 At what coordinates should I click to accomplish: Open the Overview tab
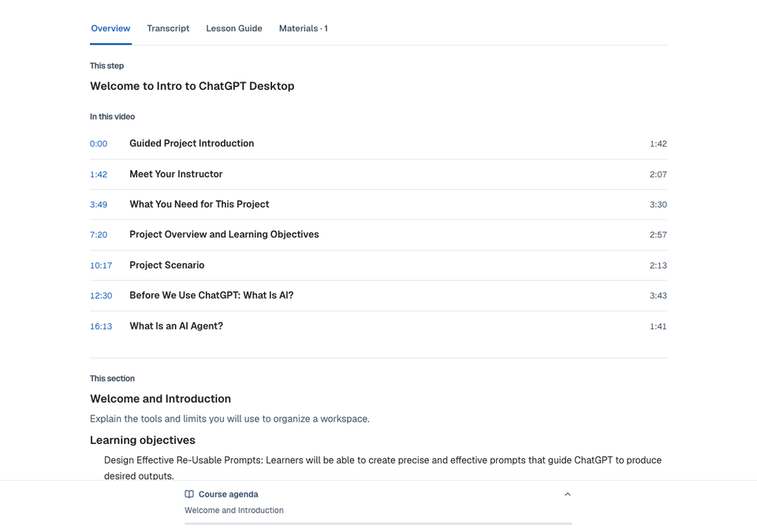click(x=110, y=28)
